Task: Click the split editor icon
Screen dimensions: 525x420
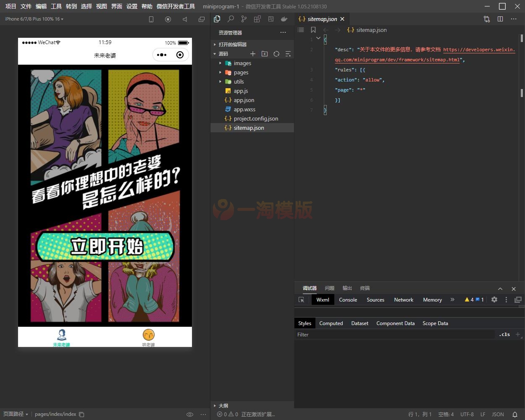Action: click(x=500, y=19)
